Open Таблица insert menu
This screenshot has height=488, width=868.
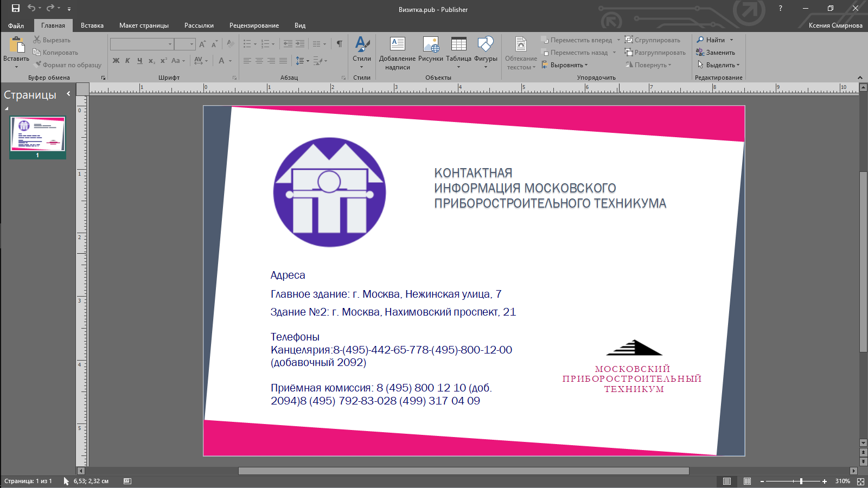pyautogui.click(x=458, y=53)
